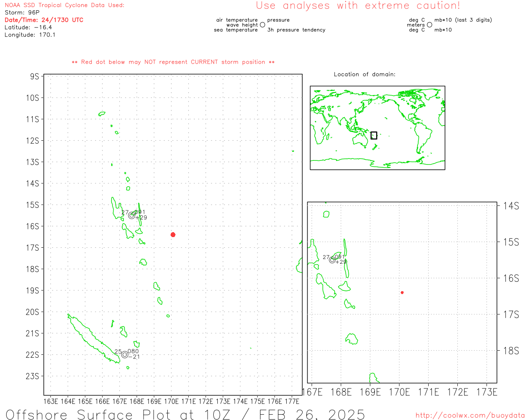Screen dimensions: 525x420
Task: Click the '9S' latitude label on main map
Action: pos(34,77)
